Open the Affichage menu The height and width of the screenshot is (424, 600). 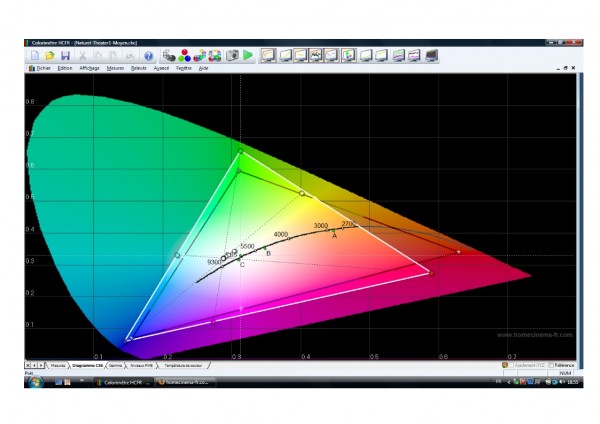(89, 68)
